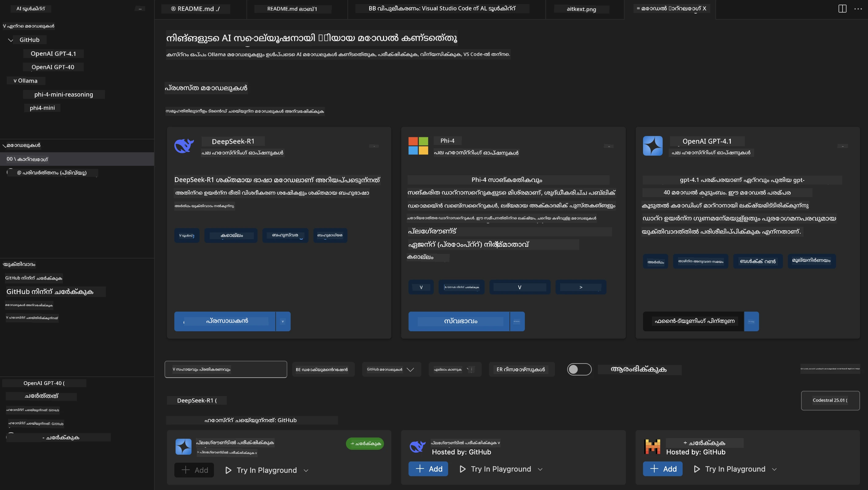Select phi4-mini under Ollama
Screen dimensions: 868x490
click(x=42, y=108)
